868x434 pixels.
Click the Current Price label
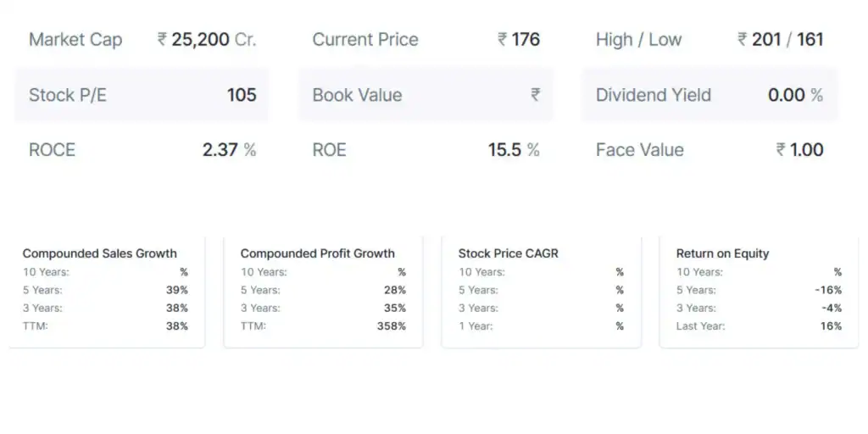[x=365, y=40]
